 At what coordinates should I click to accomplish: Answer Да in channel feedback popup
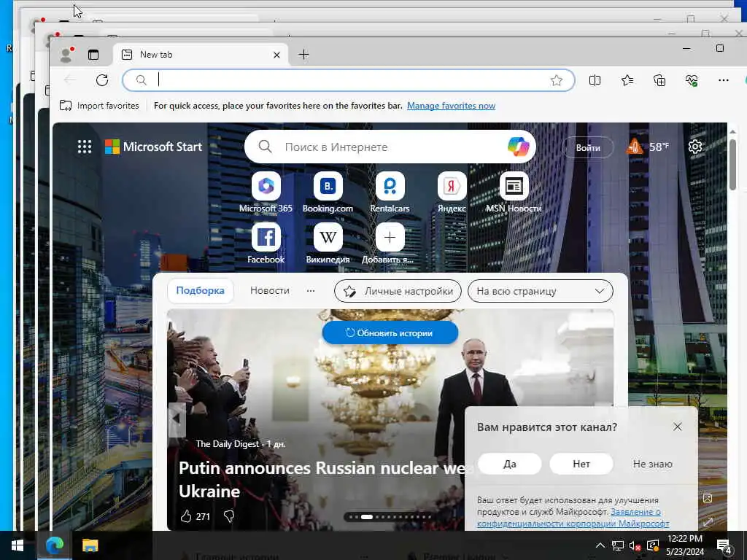click(510, 464)
